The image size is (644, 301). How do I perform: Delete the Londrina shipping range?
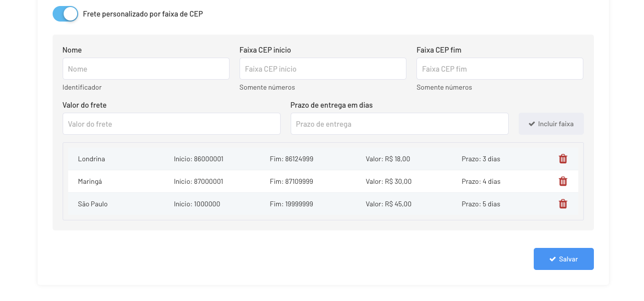pyautogui.click(x=563, y=159)
